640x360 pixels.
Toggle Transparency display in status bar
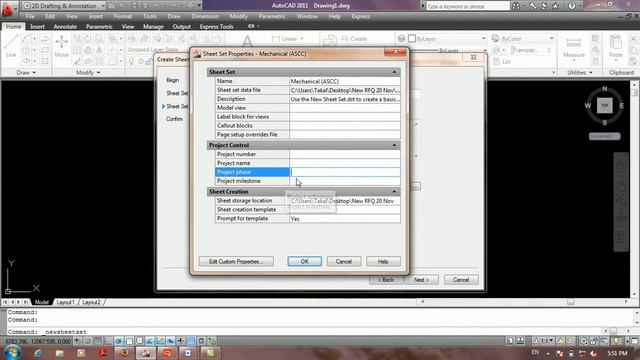[x=191, y=341]
